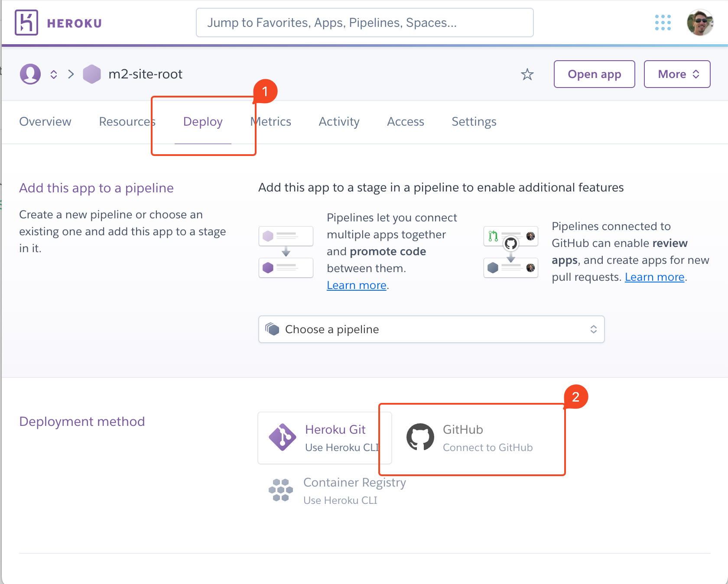Switch to the Deploy tab
This screenshot has height=584, width=728.
click(x=203, y=122)
